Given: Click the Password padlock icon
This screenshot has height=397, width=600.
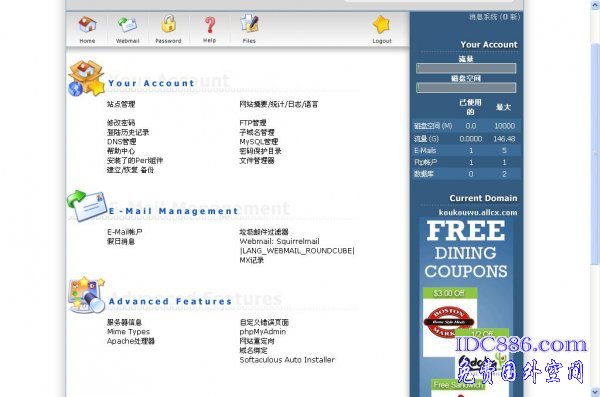Looking at the screenshot, I should point(168,24).
